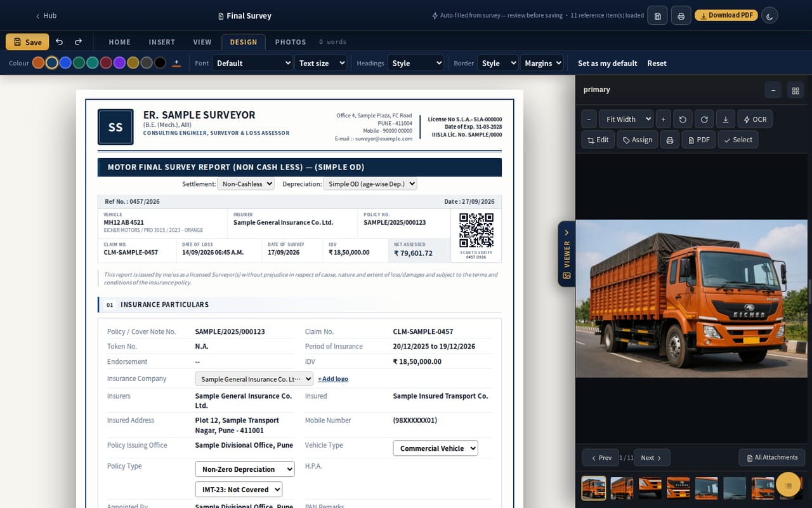Switch to the INSERT tab

pyautogui.click(x=162, y=42)
